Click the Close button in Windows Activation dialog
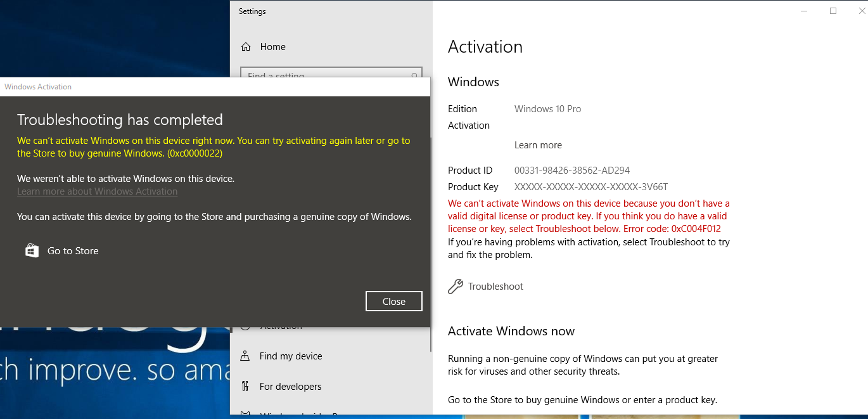Screen dimensions: 868x419 point(394,302)
